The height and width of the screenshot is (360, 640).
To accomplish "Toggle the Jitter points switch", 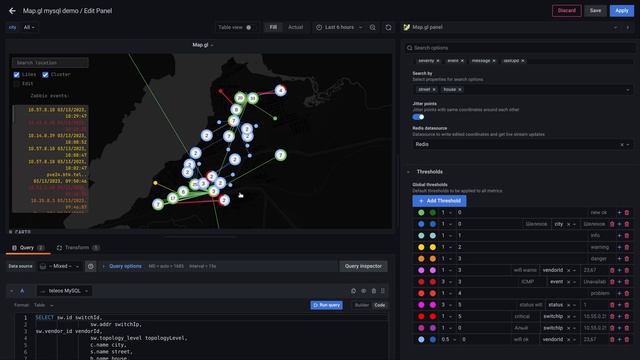I will point(418,117).
